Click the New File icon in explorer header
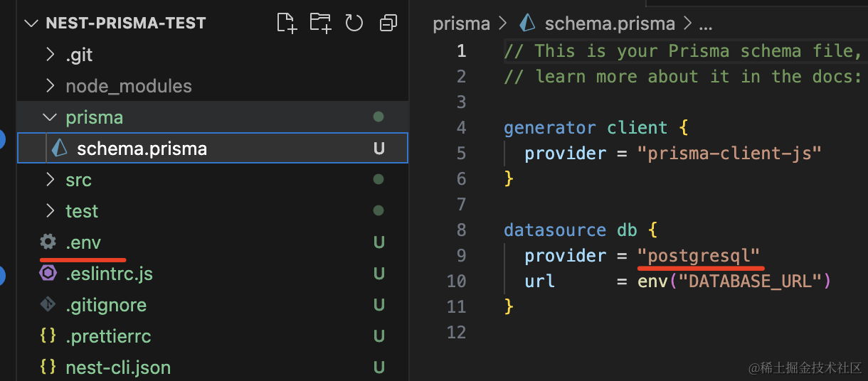This screenshot has height=381, width=868. click(287, 23)
